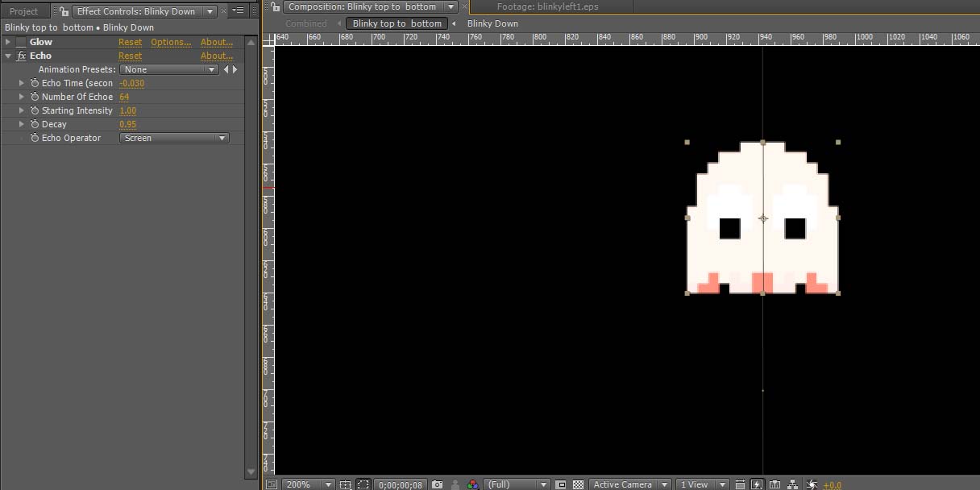Viewport: 980px width, 490px height.
Task: Click the Show Snapshot icon
Action: [455, 484]
